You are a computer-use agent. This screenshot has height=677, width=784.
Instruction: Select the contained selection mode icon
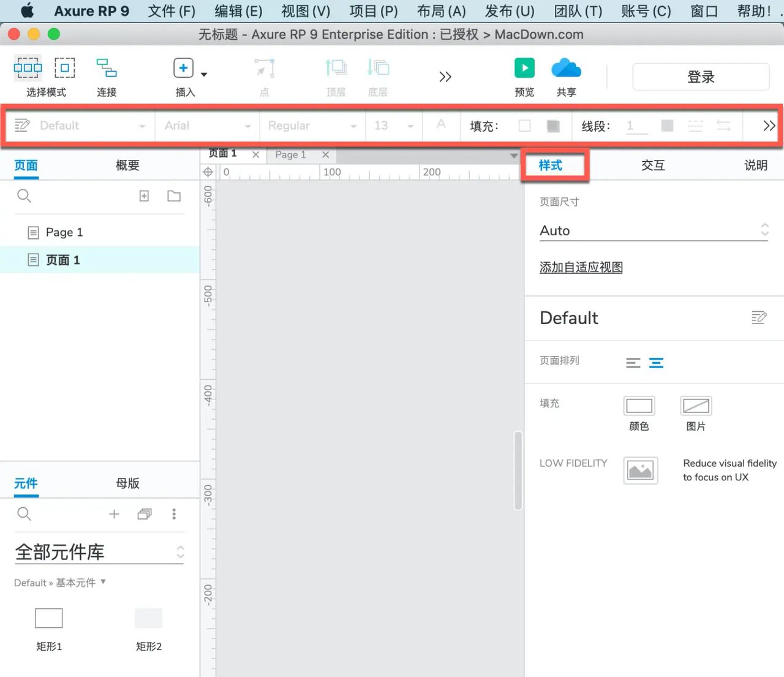coord(64,67)
